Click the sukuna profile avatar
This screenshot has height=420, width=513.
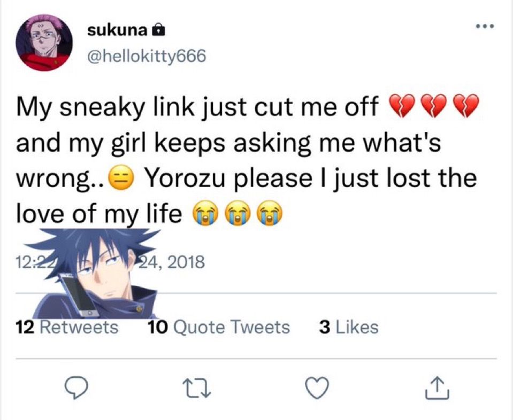(x=44, y=43)
